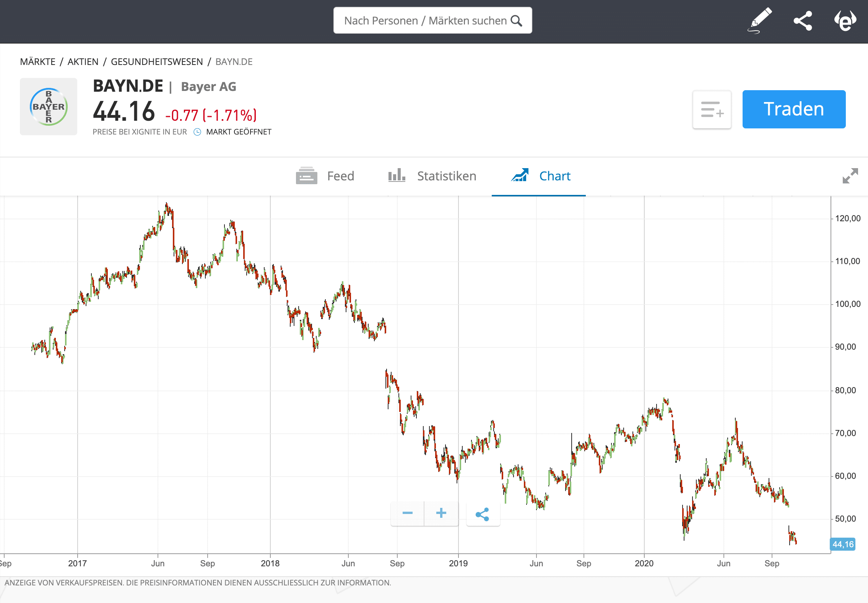This screenshot has width=868, height=603.
Task: Click the Bayer company logo
Action: (49, 107)
